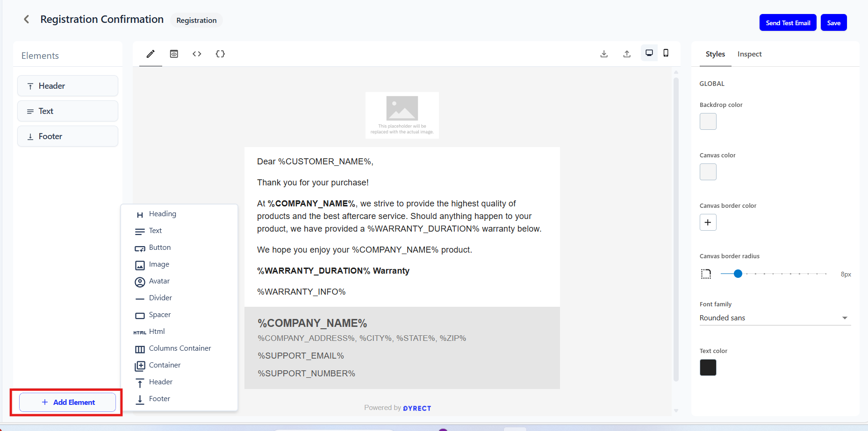Click the download template icon

coord(604,54)
